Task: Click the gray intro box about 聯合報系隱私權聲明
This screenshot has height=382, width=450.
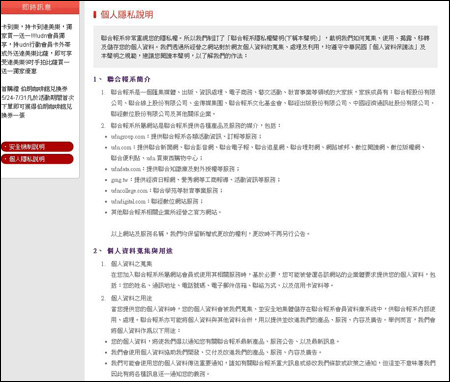Action: click(265, 47)
